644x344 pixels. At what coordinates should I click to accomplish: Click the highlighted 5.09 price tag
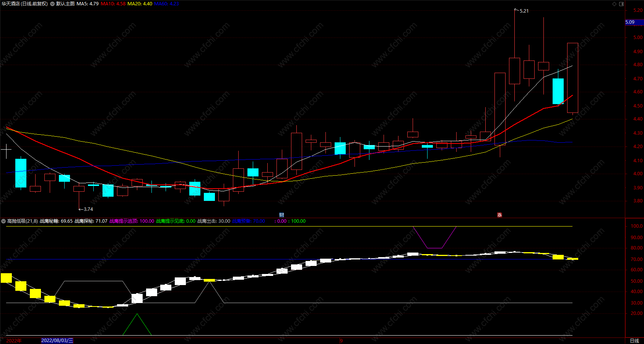pyautogui.click(x=634, y=22)
